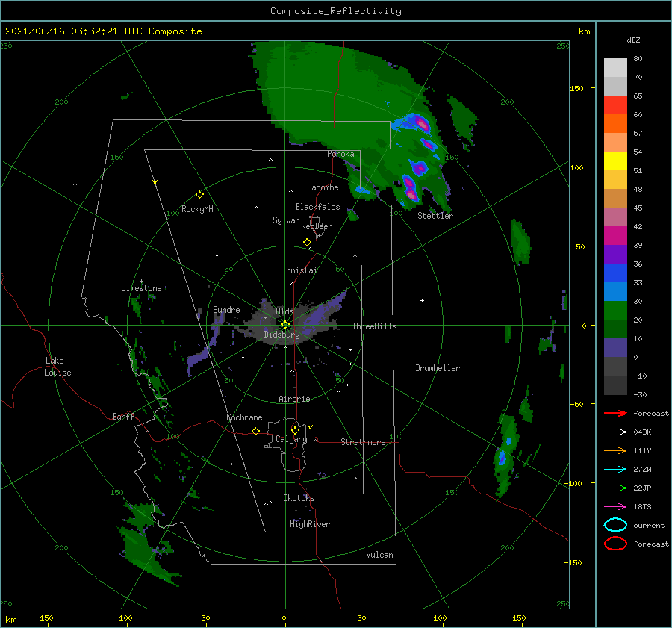Click the orange 111V arrow in the legend
This screenshot has height=628, width=672.
pyautogui.click(x=615, y=450)
